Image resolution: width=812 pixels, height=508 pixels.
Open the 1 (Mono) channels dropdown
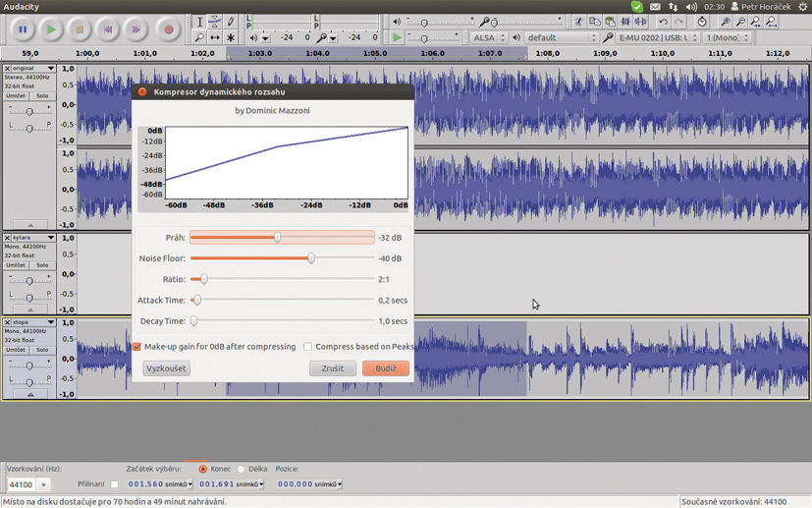pyautogui.click(x=728, y=37)
